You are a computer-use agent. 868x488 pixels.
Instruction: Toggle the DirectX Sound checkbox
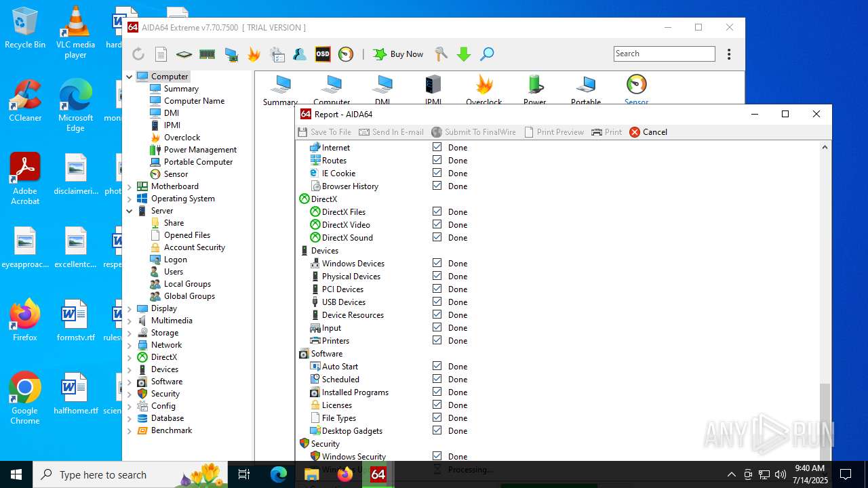click(x=437, y=237)
